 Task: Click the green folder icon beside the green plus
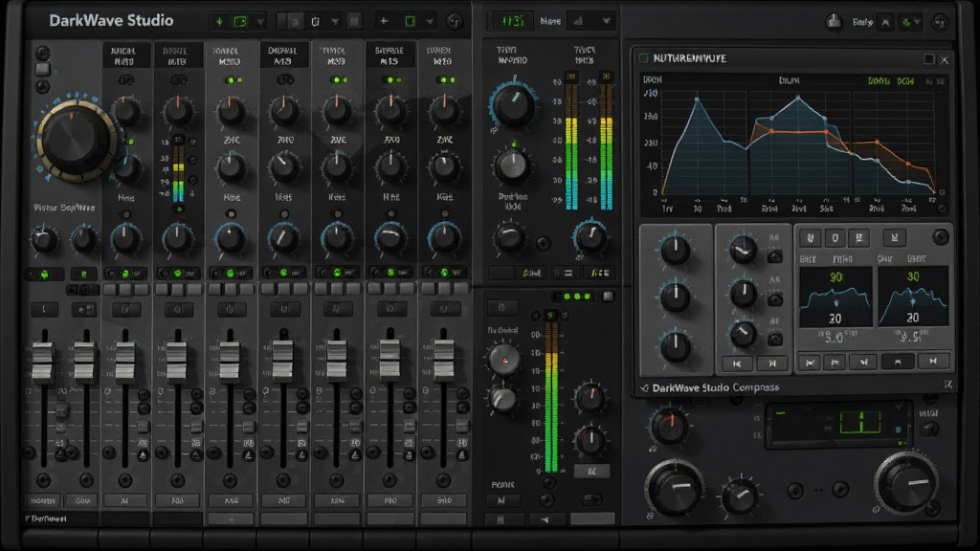point(240,22)
